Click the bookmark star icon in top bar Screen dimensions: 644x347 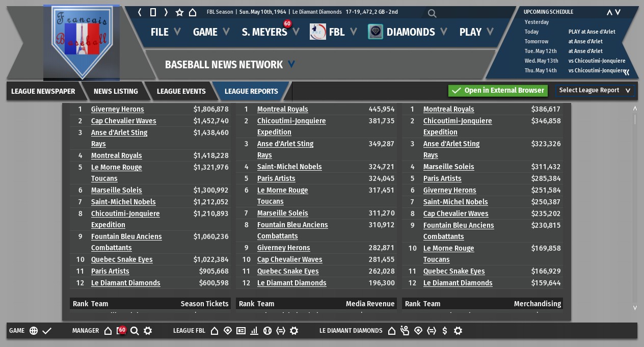pos(179,12)
